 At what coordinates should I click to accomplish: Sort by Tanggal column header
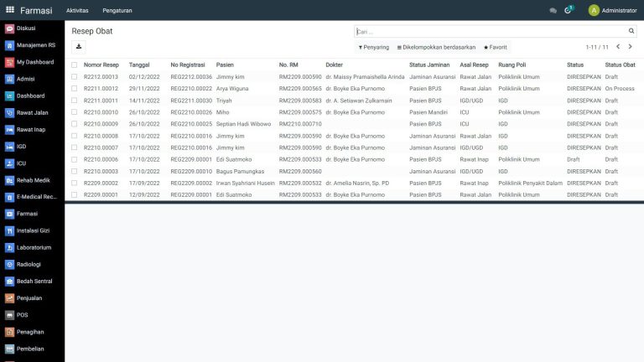click(139, 65)
